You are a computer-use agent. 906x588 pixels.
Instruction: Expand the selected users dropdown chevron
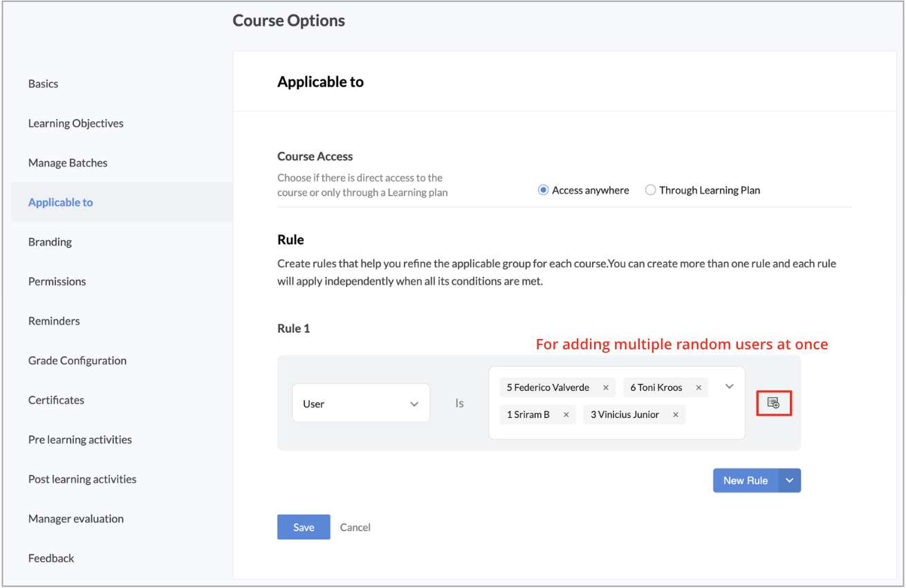pyautogui.click(x=729, y=387)
